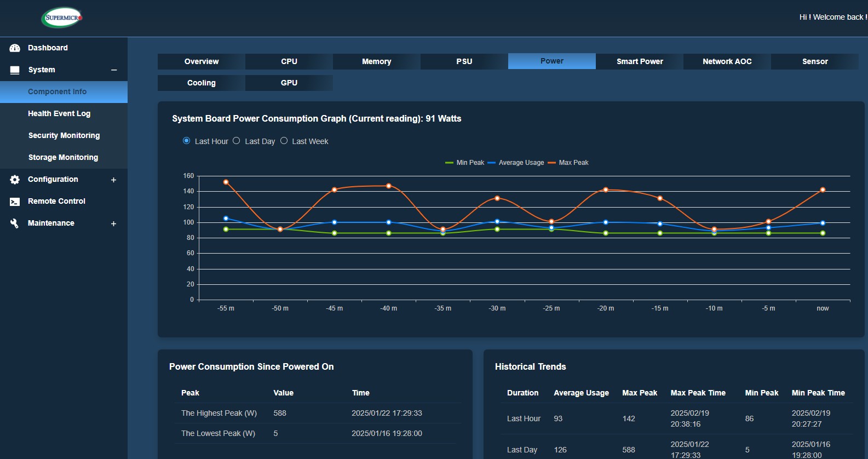Click the Dashboard gauge icon
The height and width of the screenshot is (459, 868).
point(15,48)
